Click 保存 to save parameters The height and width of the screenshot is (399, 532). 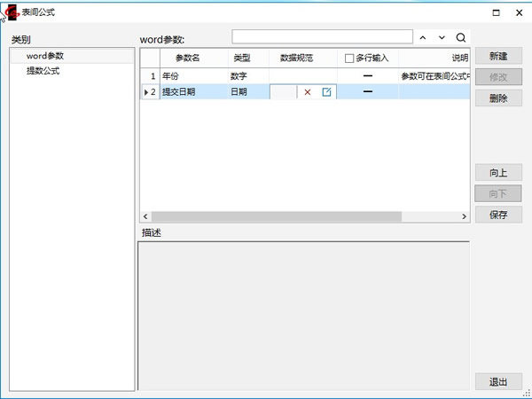(498, 215)
